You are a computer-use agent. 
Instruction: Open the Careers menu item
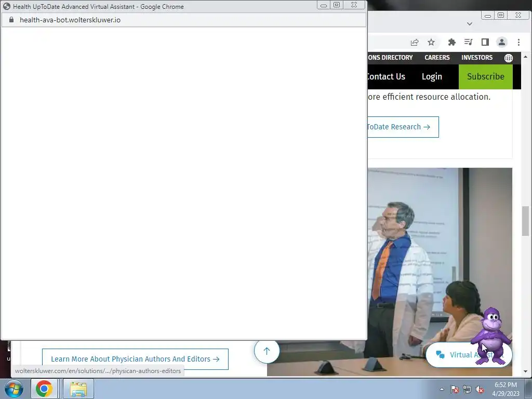pyautogui.click(x=437, y=58)
